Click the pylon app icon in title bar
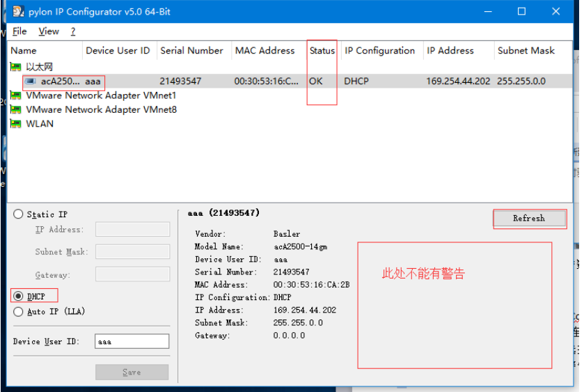584x392 pixels. [18, 11]
